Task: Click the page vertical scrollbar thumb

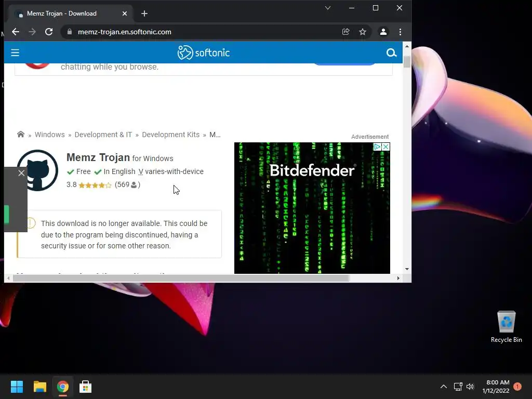Action: tap(407, 61)
